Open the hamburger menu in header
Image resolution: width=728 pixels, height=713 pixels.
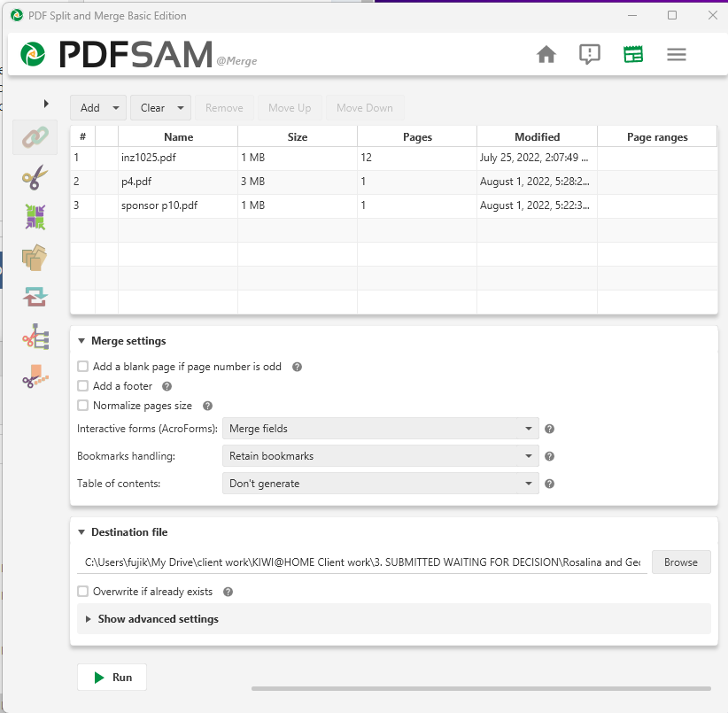coord(677,55)
